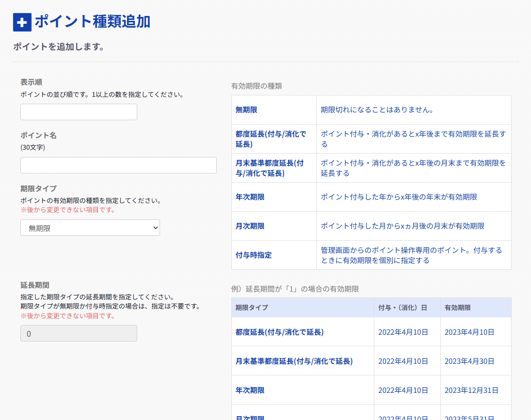Click the plus icon beside ポイント種類追加 title
The height and width of the screenshot is (420, 531).
tap(22, 22)
